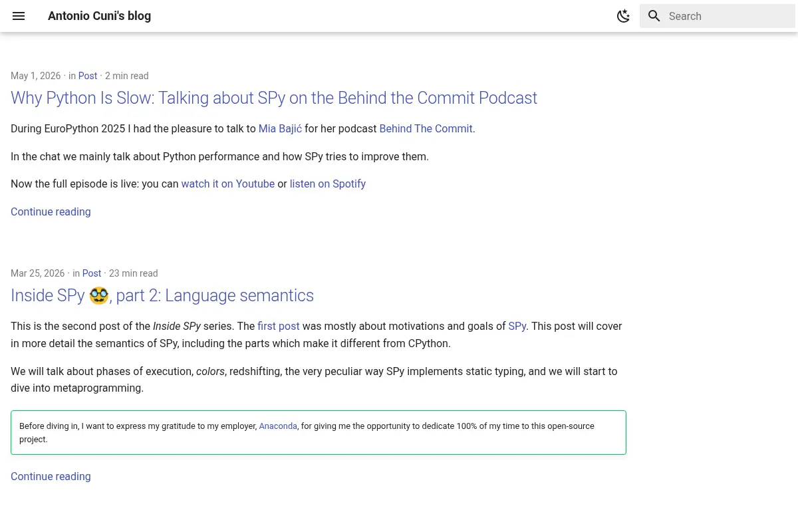Continue reading the podcast post
The height and width of the screenshot is (532, 798).
(x=51, y=212)
